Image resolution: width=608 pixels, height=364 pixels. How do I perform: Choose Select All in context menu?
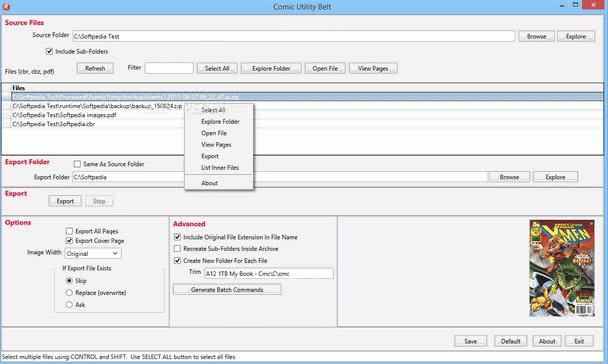(219, 110)
